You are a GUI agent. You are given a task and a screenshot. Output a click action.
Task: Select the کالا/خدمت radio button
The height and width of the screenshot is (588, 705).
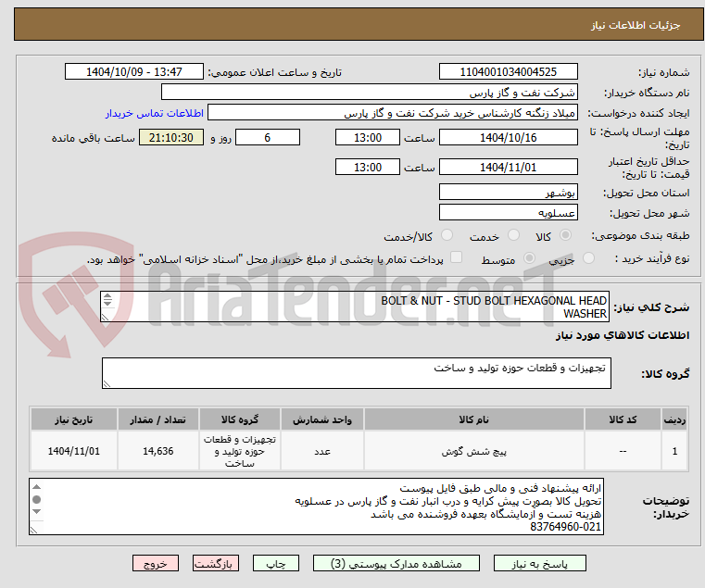[x=447, y=235]
